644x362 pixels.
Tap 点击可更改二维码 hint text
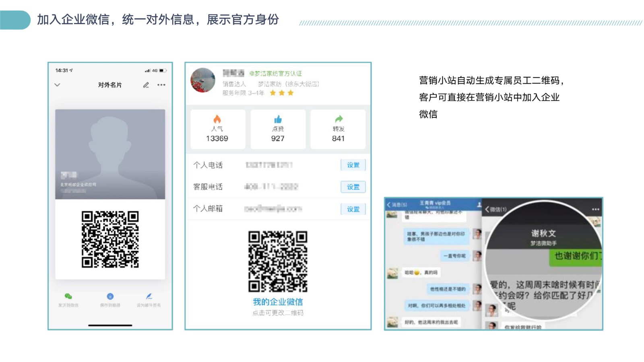tap(278, 313)
